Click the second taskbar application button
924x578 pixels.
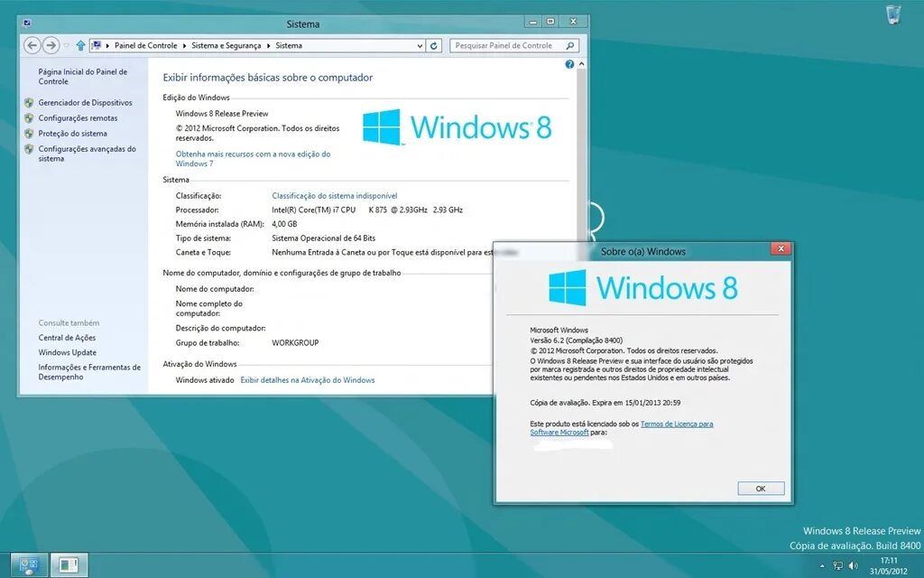click(69, 565)
